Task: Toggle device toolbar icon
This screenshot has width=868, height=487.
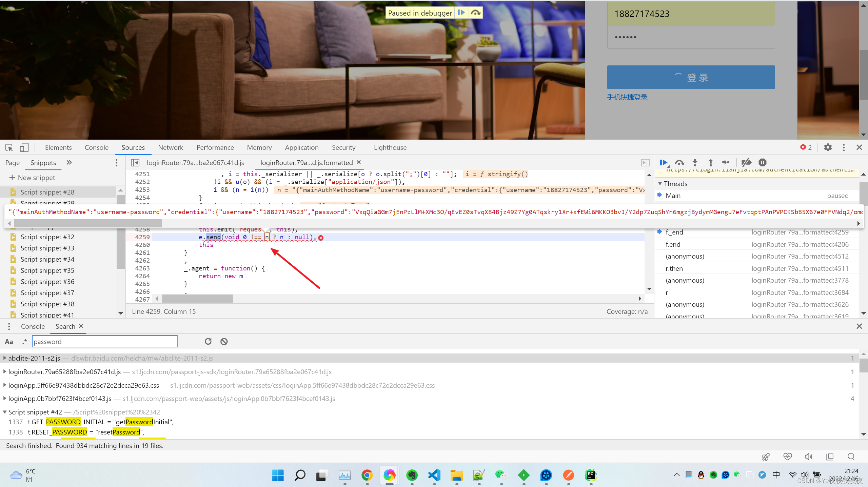Action: 24,147
